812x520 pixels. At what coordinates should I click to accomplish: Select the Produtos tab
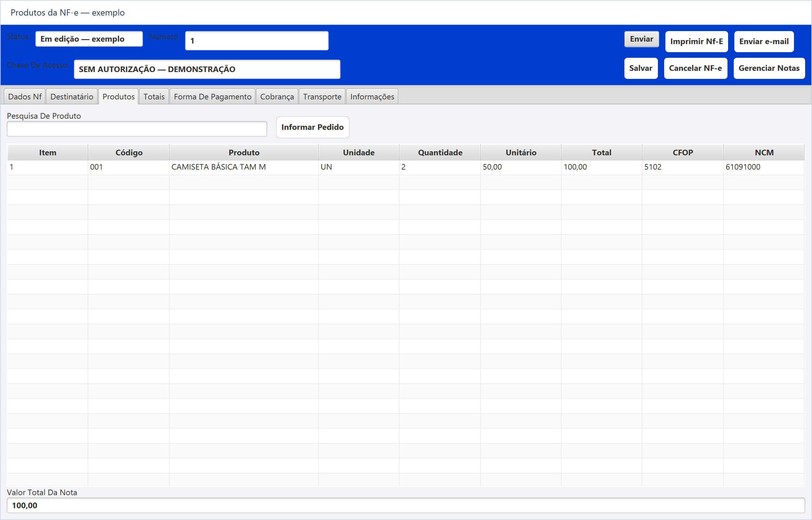click(119, 97)
